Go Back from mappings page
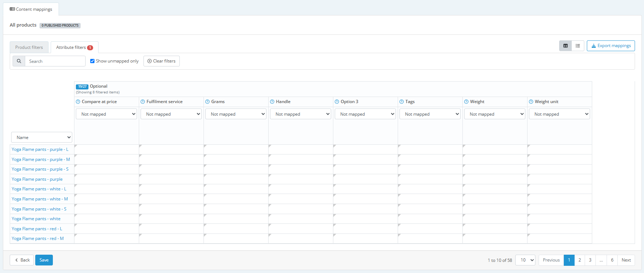Screen dimensions: 644x273 click(22, 260)
